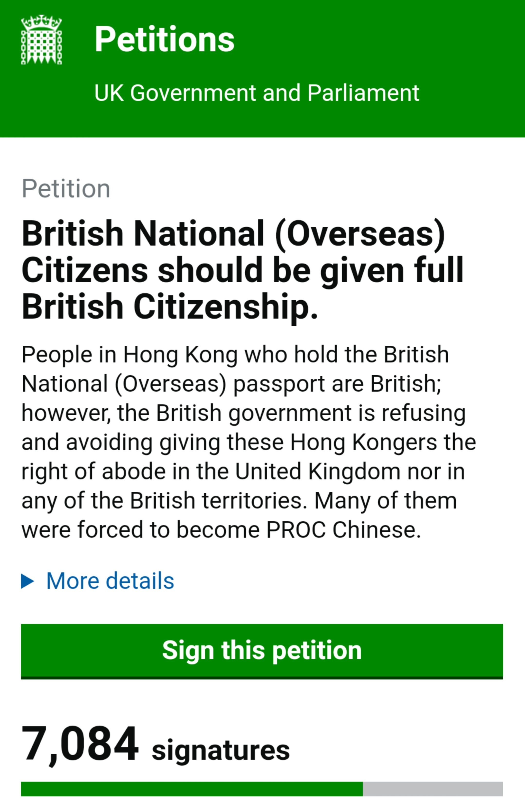Sign this petition
Image resolution: width=525 pixels, height=812 pixels.
[262, 651]
